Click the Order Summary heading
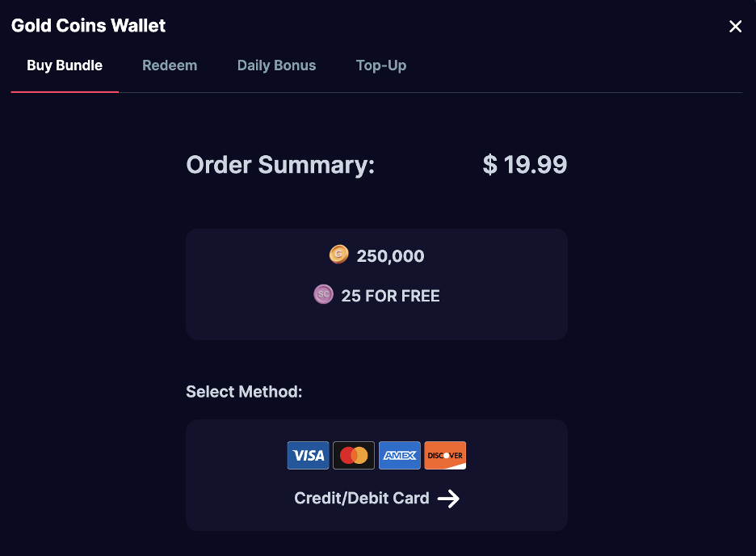Viewport: 756px width, 556px height. click(x=280, y=165)
